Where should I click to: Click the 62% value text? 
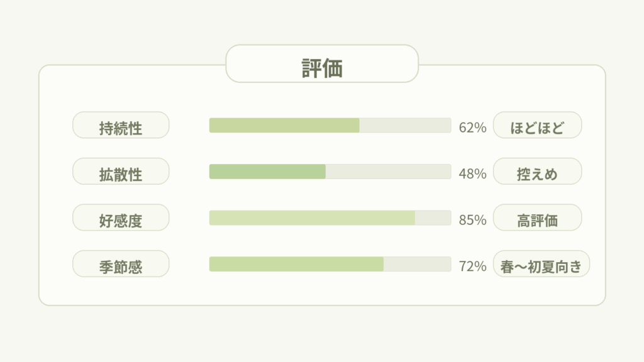pyautogui.click(x=473, y=128)
